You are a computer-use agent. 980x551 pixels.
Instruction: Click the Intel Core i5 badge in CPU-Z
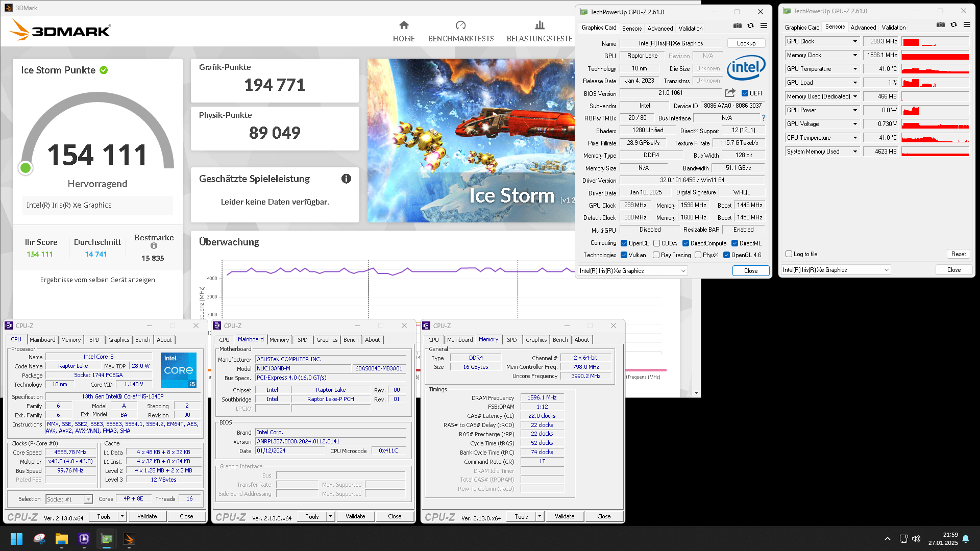click(179, 370)
